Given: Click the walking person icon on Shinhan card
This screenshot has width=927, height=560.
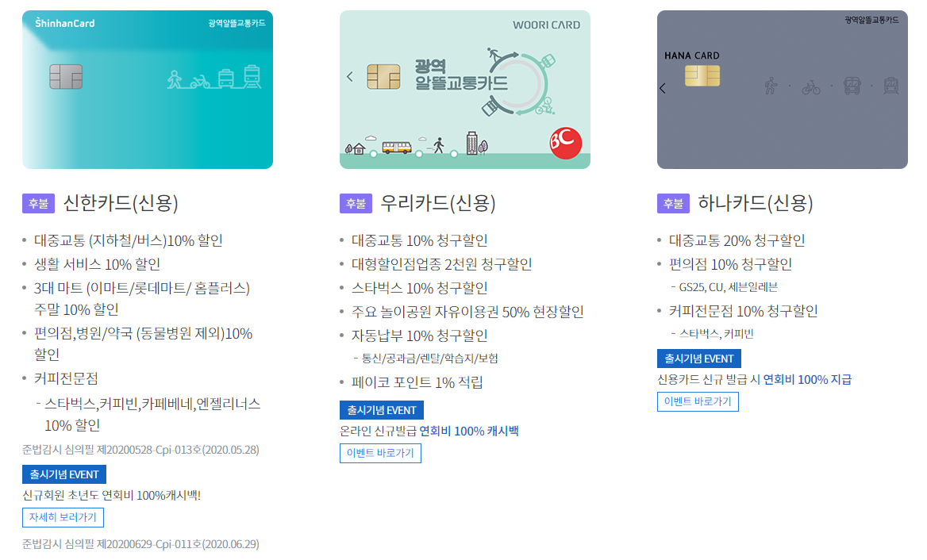Looking at the screenshot, I should (x=175, y=79).
